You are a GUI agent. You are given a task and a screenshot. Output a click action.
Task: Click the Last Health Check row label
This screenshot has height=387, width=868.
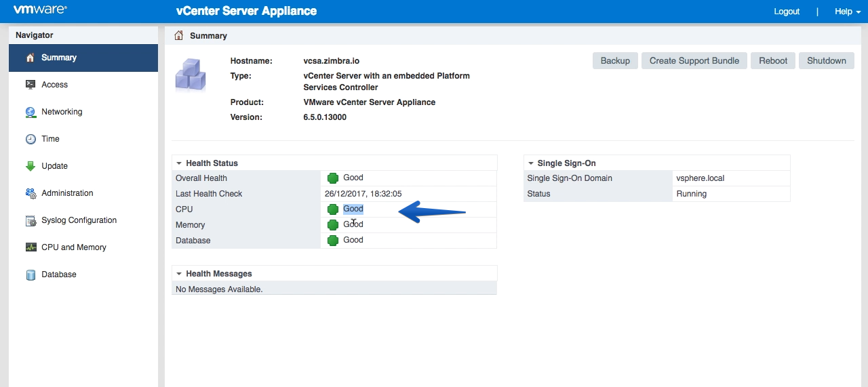pos(209,194)
